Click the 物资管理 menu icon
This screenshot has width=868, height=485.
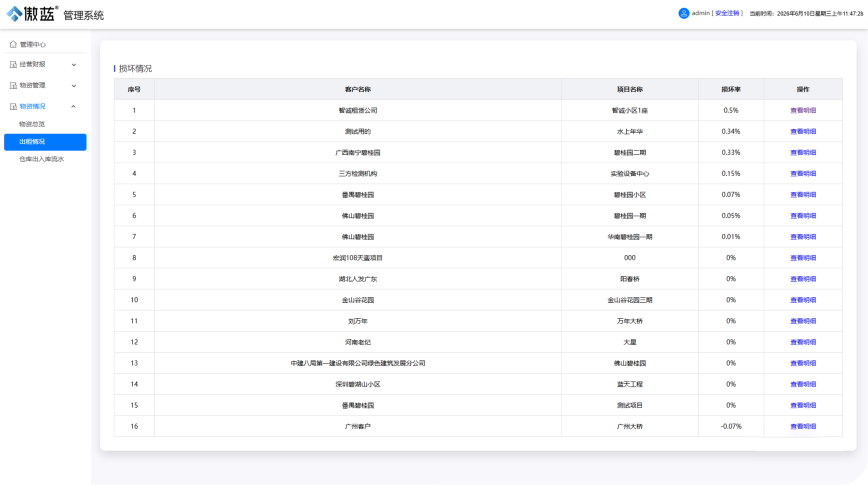(x=13, y=86)
